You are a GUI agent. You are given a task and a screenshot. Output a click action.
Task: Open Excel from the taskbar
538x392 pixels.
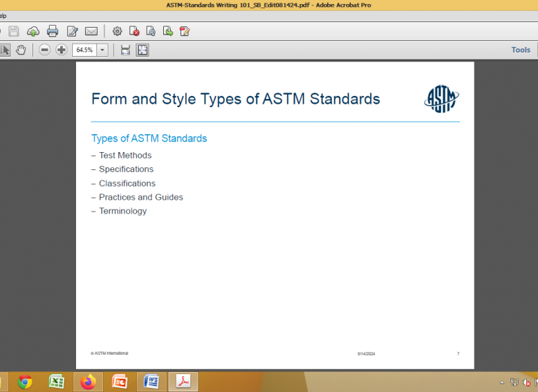point(56,382)
